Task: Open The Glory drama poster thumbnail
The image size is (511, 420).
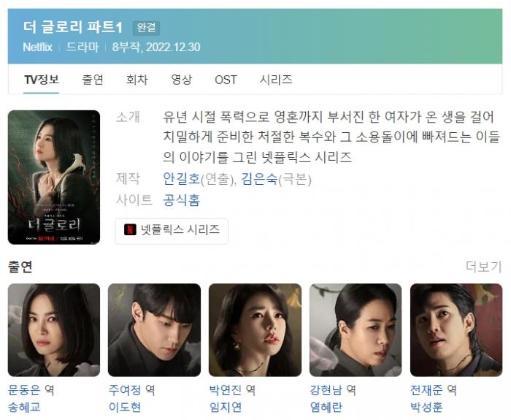Action: click(x=54, y=177)
